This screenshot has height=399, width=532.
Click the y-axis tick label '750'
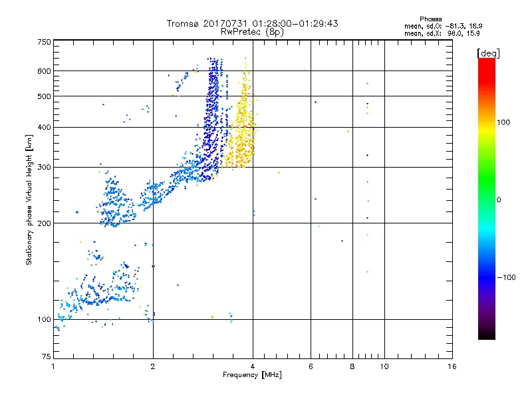[44, 42]
